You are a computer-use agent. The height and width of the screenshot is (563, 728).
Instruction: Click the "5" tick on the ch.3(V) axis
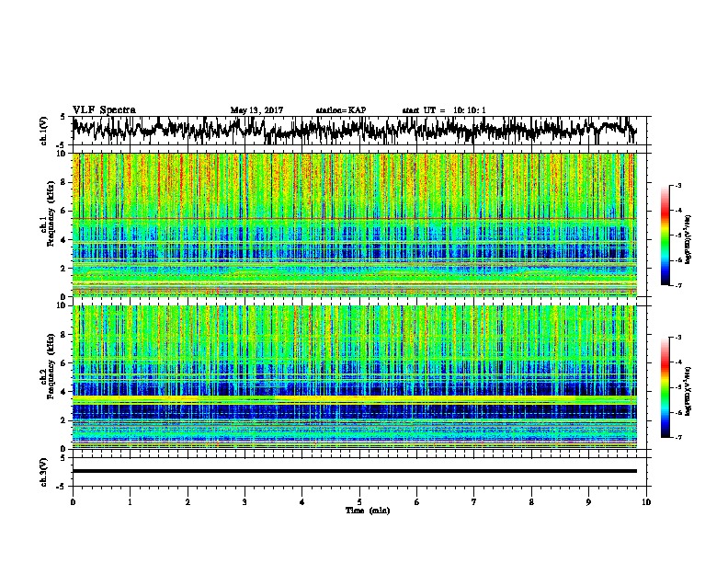(63, 458)
